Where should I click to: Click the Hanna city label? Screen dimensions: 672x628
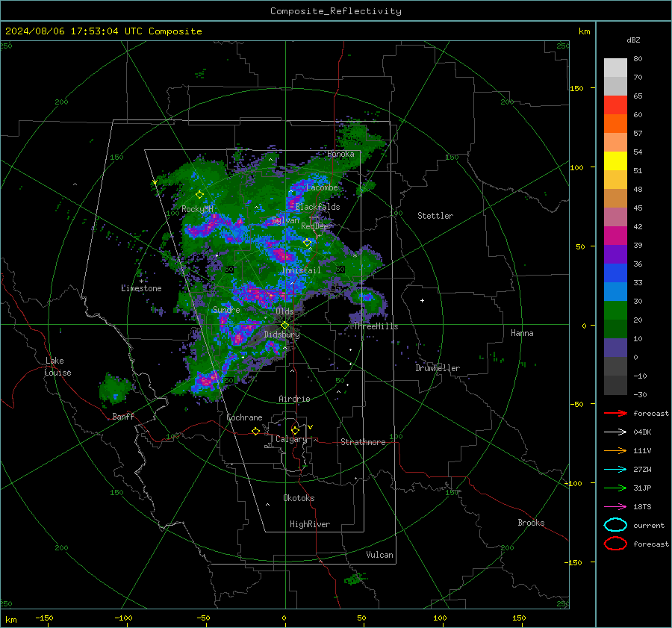tap(522, 332)
